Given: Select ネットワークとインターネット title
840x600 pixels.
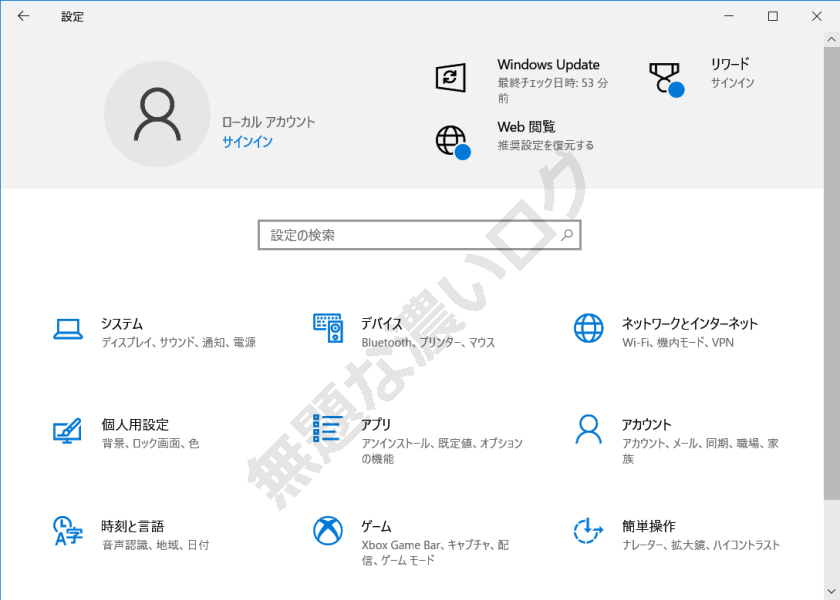Looking at the screenshot, I should [689, 324].
